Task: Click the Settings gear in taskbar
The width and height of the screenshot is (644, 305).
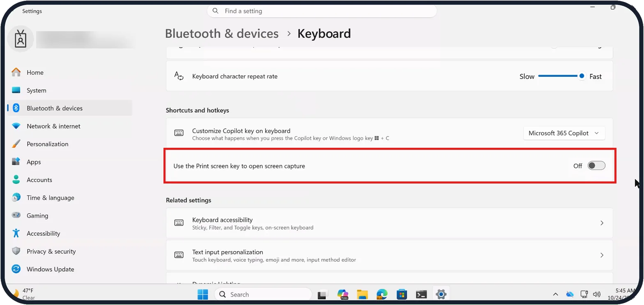Action: coord(441,294)
